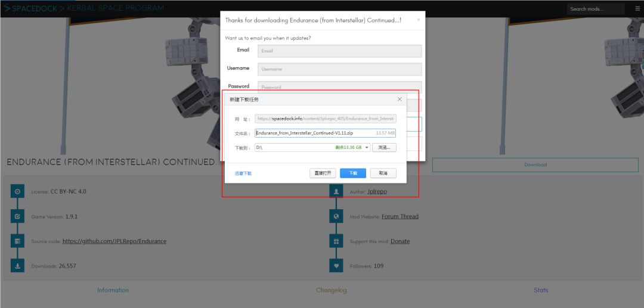This screenshot has width=644, height=308.
Task: Click the Source code icon
Action: coord(17,241)
